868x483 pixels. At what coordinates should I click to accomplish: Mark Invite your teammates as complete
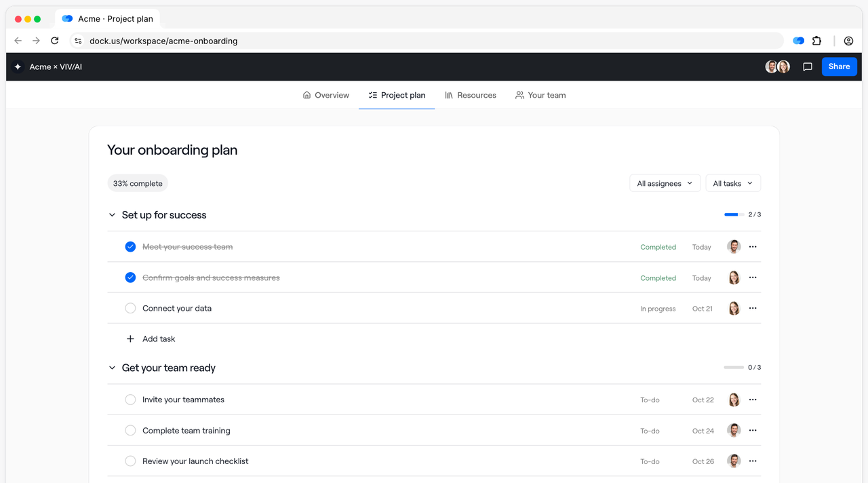(130, 400)
